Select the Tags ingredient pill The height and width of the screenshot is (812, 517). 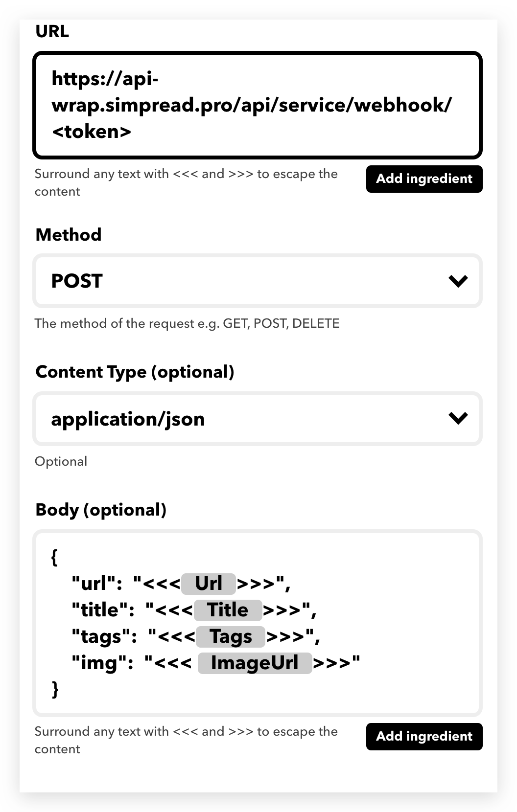click(x=231, y=636)
